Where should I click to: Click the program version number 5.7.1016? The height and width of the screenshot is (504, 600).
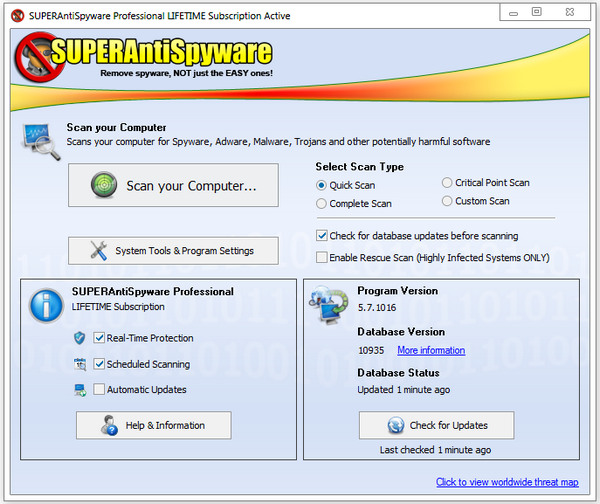377,308
